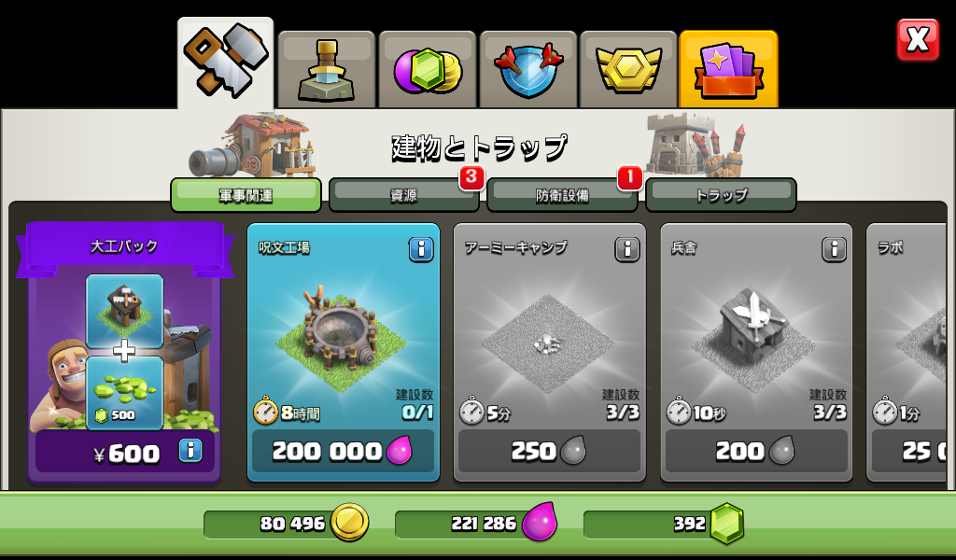Show info for アーミーキャンプ card
Viewport: 956px width, 560px height.
click(627, 249)
